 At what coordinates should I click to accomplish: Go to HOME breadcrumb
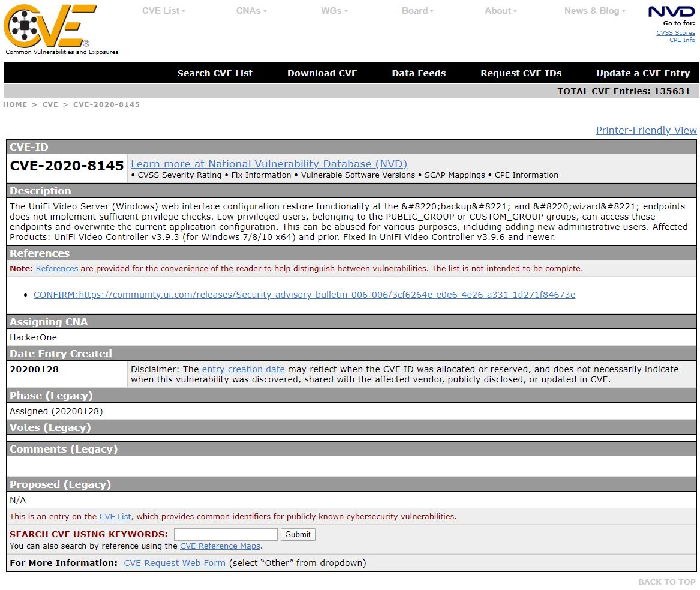click(15, 104)
